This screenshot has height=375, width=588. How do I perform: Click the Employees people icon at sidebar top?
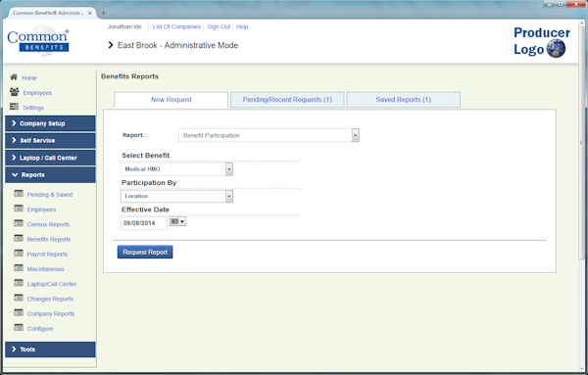[x=15, y=92]
